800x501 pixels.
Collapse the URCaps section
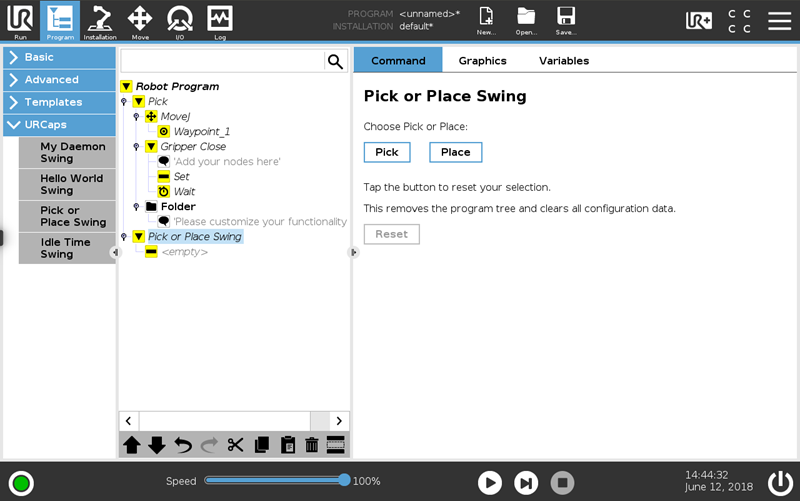point(59,124)
